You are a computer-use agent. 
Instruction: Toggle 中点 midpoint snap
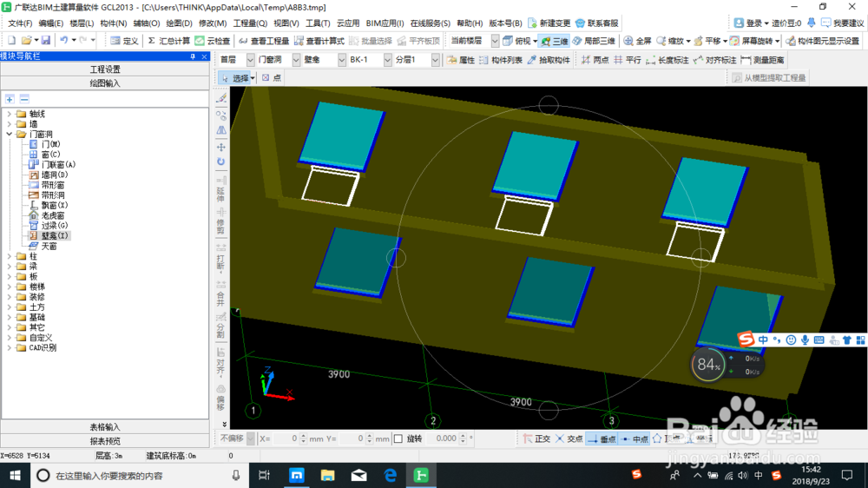point(635,439)
